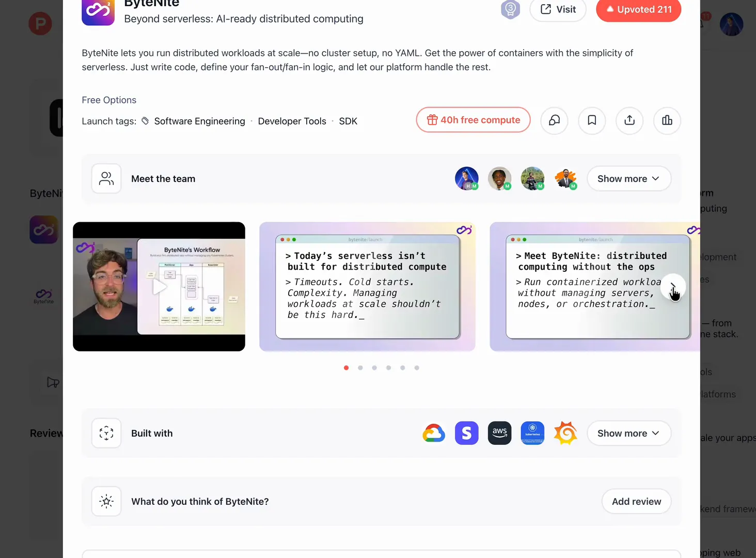This screenshot has height=558, width=756.
Task: Open the Today's serverless slide image
Action: pos(367,287)
